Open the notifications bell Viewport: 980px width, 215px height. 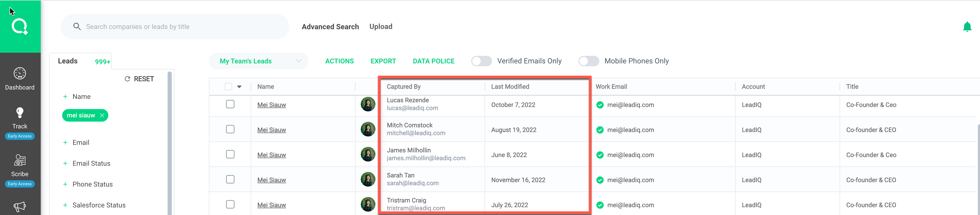pos(967,27)
